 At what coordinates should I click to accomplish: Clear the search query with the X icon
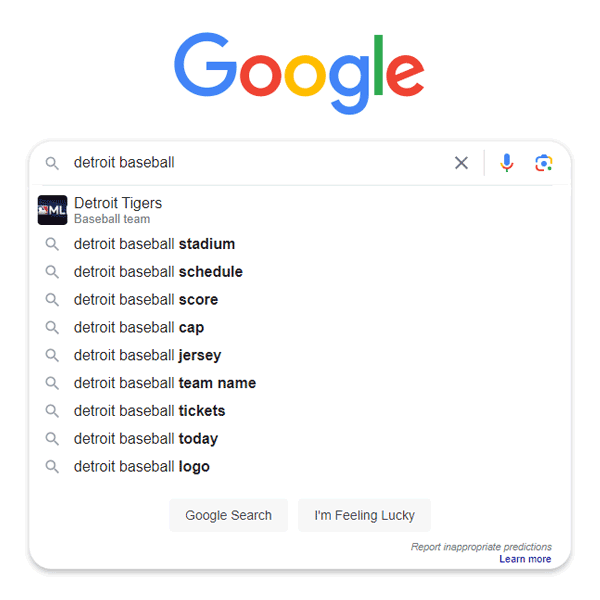click(461, 163)
